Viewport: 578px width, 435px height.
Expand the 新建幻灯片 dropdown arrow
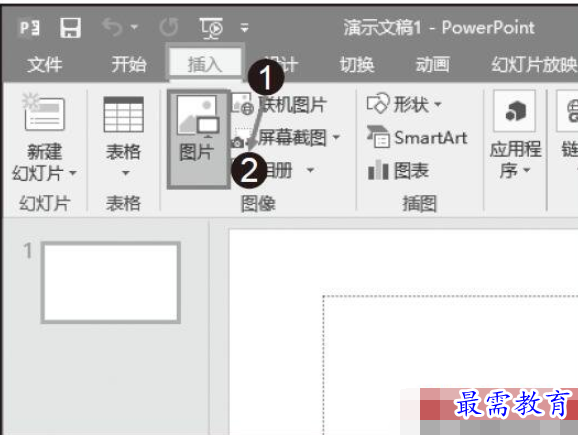tap(73, 173)
